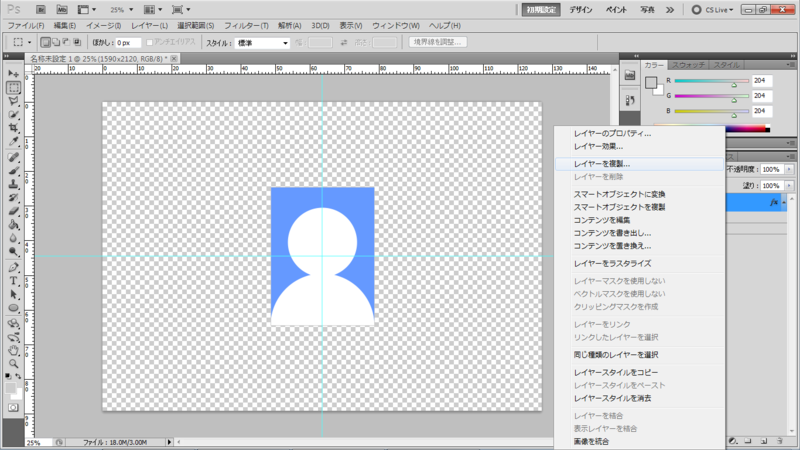The width and height of the screenshot is (800, 450).
Task: Select the Lasso tool
Action: (13, 101)
